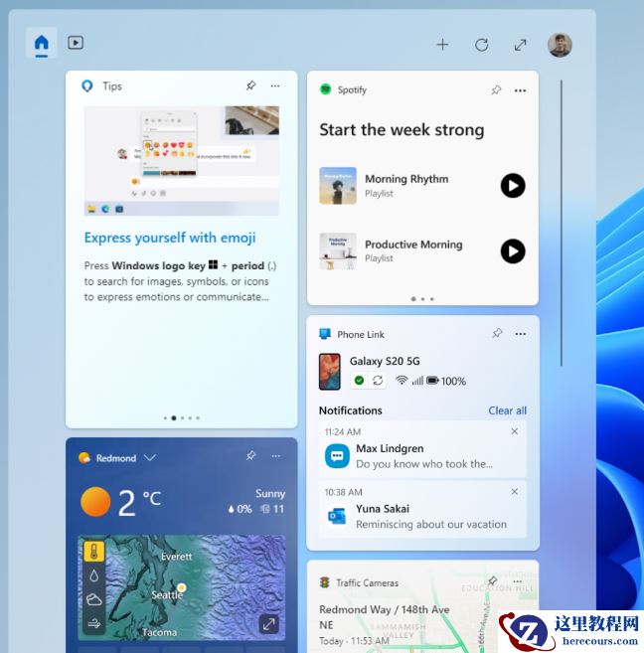Viewport: 644px width, 653px height.
Task: Click the 2 °C temperature reading
Action: click(140, 502)
